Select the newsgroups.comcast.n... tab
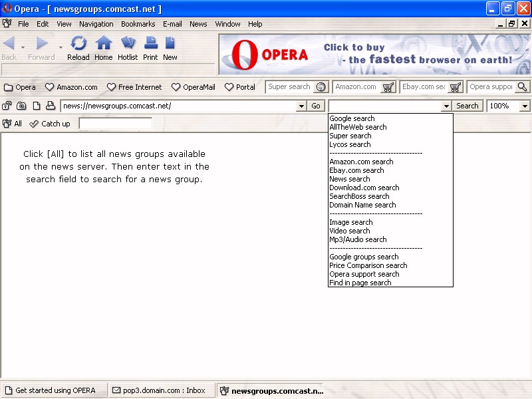The width and height of the screenshot is (532, 399). click(270, 391)
